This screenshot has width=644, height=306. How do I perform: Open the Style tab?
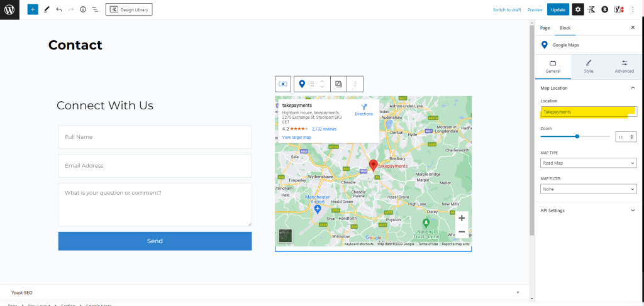click(x=588, y=67)
